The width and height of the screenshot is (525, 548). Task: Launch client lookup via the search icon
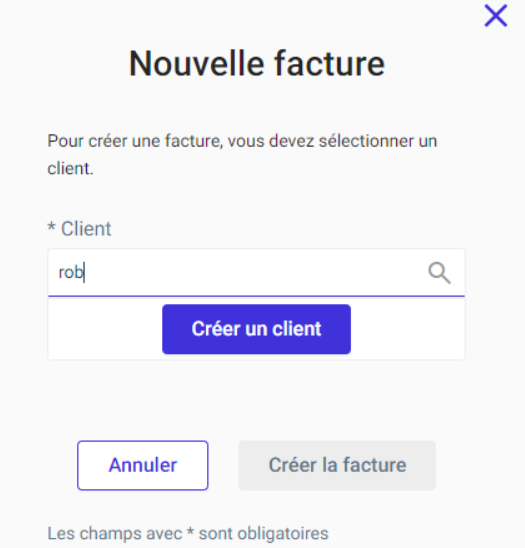(439, 273)
